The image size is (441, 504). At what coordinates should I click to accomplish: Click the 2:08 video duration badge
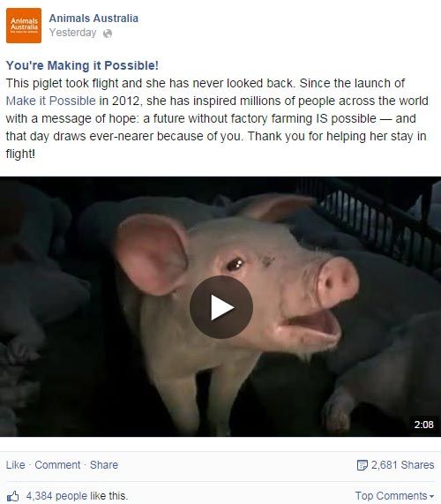(423, 425)
